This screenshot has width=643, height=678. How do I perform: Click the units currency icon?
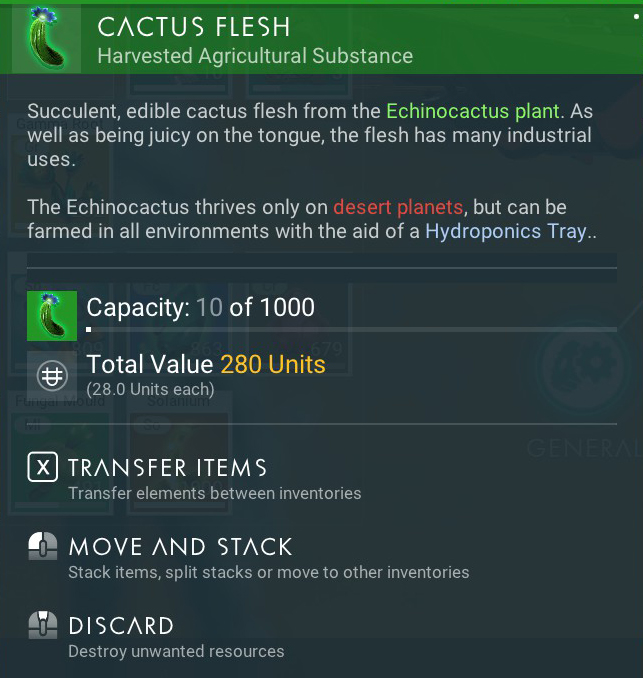coord(52,375)
